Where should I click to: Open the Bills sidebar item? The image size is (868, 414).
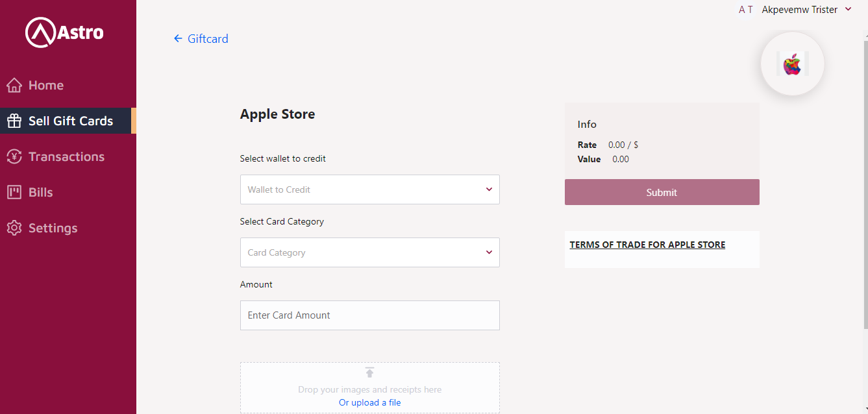41,192
